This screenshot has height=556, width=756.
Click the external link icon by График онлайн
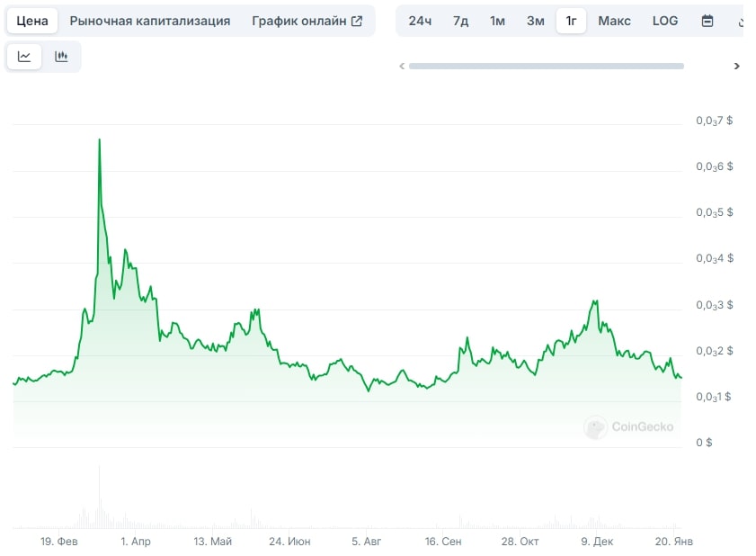[x=357, y=21]
